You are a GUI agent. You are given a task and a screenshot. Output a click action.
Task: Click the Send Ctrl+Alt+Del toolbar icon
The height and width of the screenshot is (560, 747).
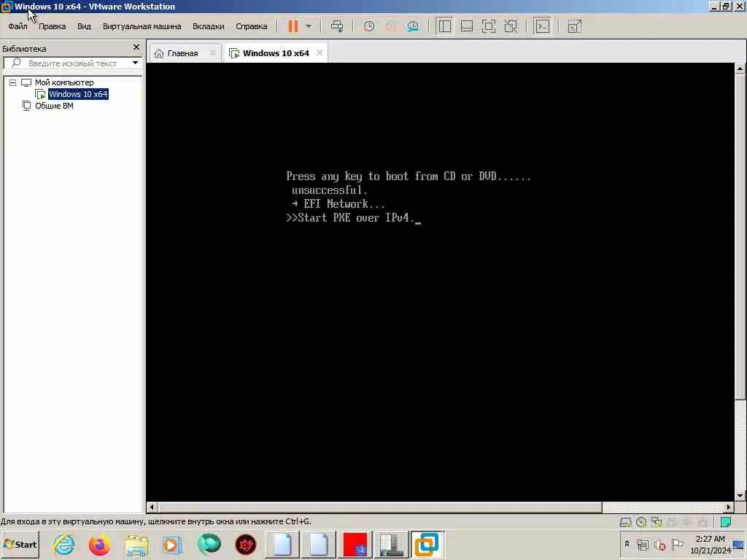[337, 26]
